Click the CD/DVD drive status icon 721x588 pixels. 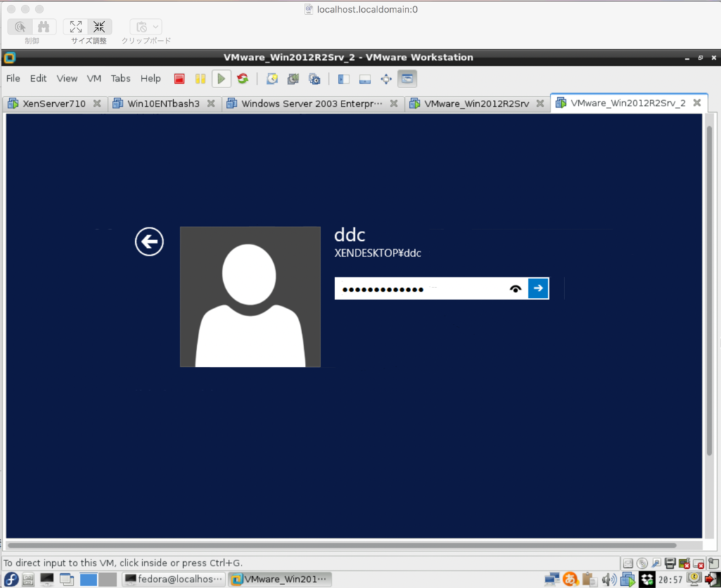[642, 563]
